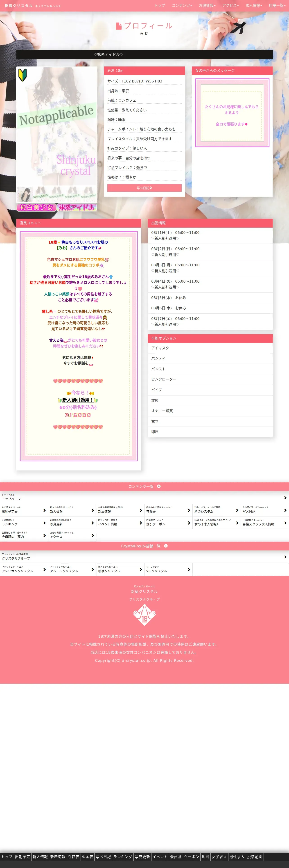Open 在籍表 in the contents list
The width and height of the screenshot is (289, 868).
(168, 510)
